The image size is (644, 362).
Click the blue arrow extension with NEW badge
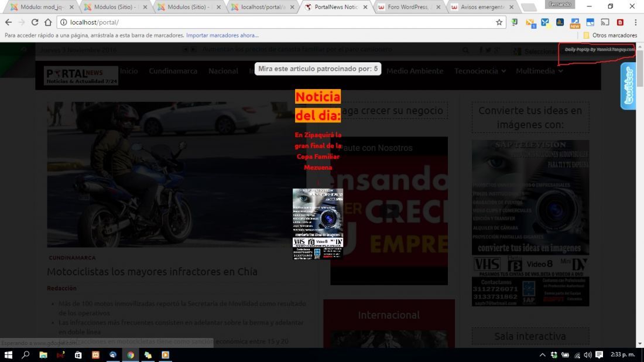tap(574, 23)
